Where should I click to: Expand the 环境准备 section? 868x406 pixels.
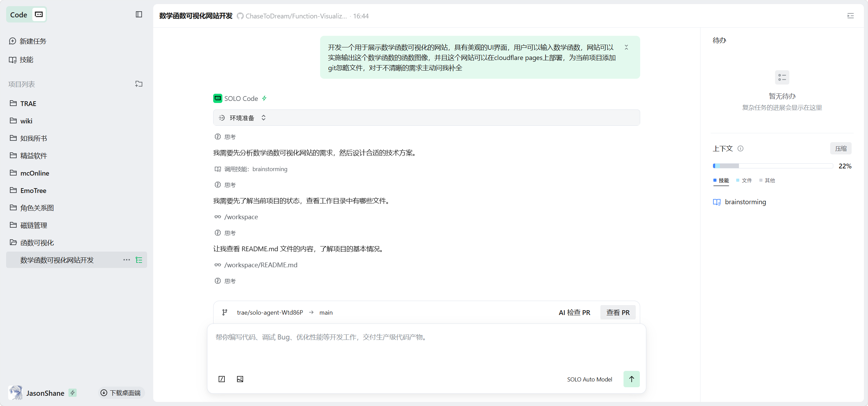click(x=263, y=118)
